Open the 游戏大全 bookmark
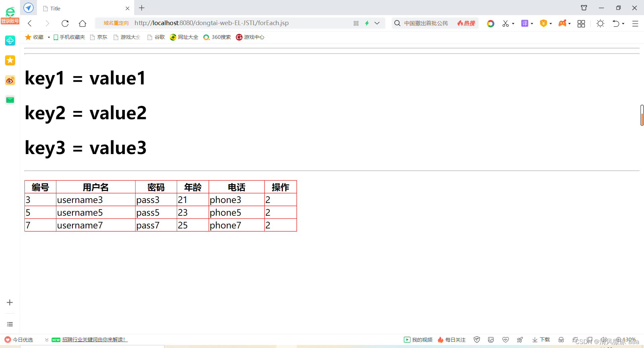The width and height of the screenshot is (644, 348). (x=127, y=37)
